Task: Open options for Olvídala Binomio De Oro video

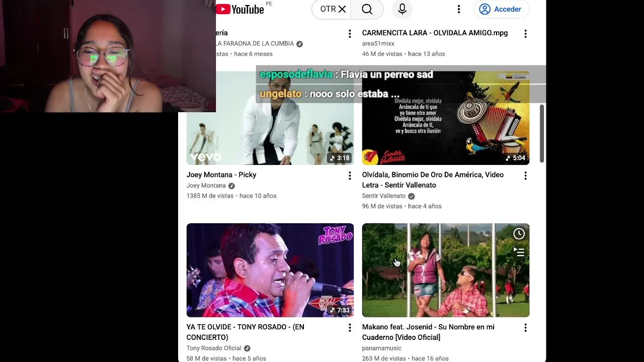Action: click(525, 175)
